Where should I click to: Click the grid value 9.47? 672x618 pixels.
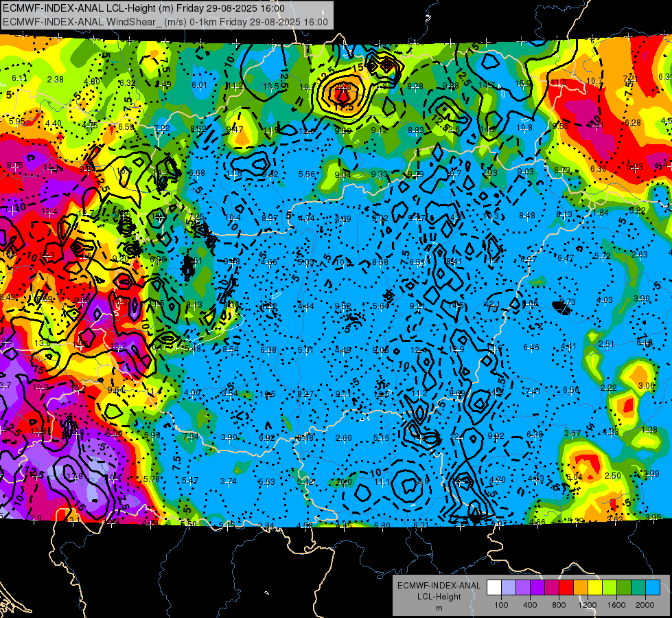(235, 130)
